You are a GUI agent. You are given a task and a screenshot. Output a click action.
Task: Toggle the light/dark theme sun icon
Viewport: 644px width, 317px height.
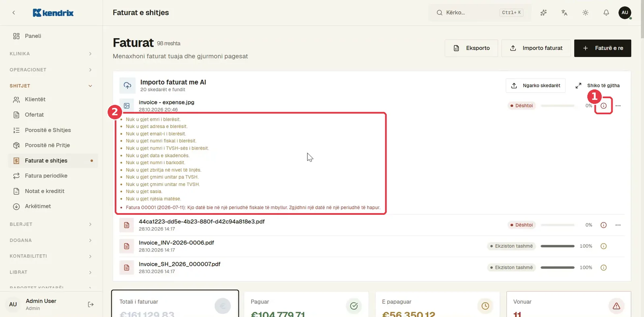point(585,12)
